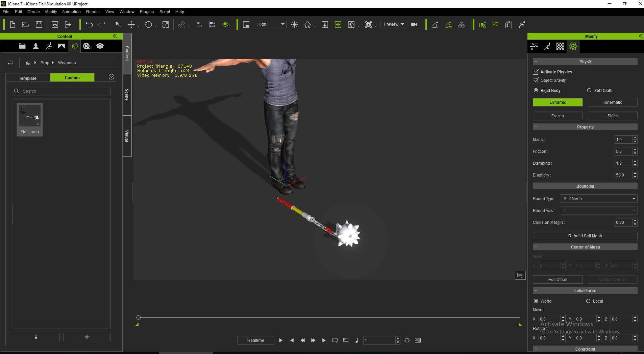Click the content download arrow button
644x354 pixels.
pos(36,337)
